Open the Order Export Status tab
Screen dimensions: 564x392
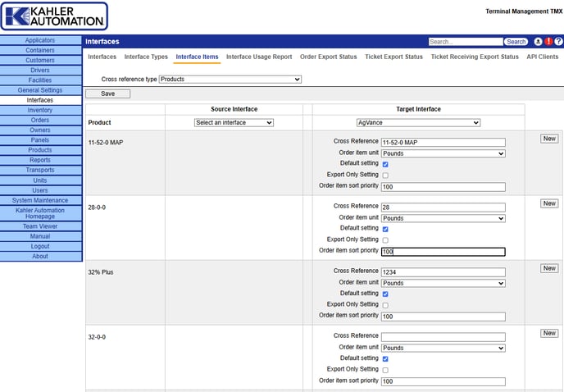329,57
